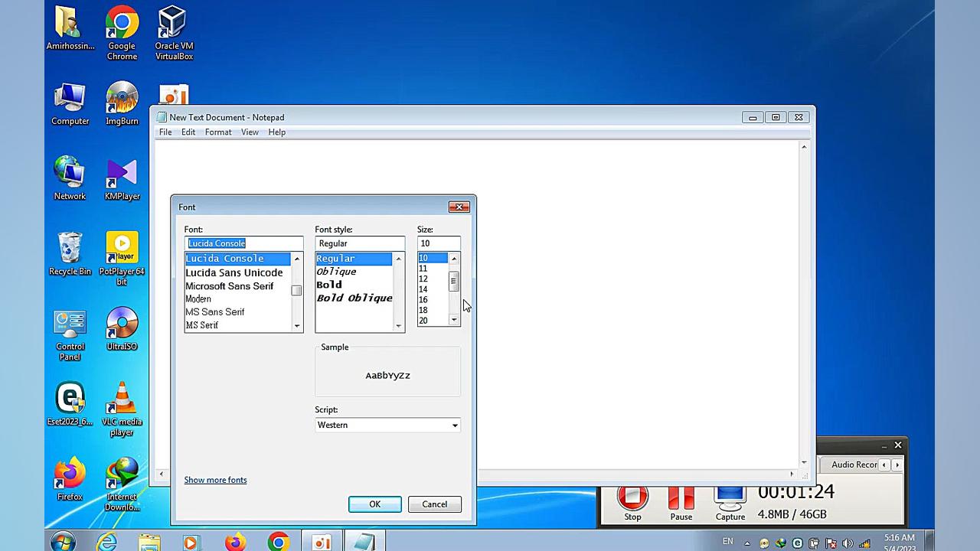
Task: Select Bold Oblique font style
Action: [354, 298]
